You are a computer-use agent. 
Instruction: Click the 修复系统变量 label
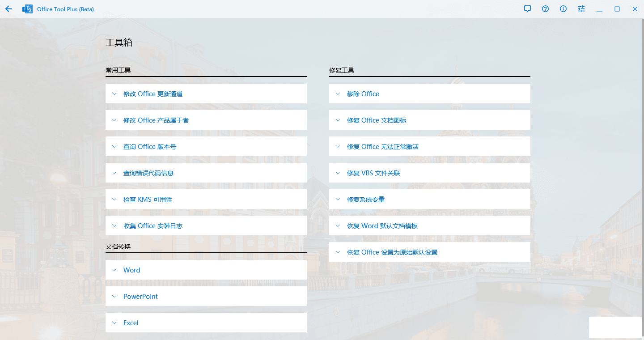[366, 200]
